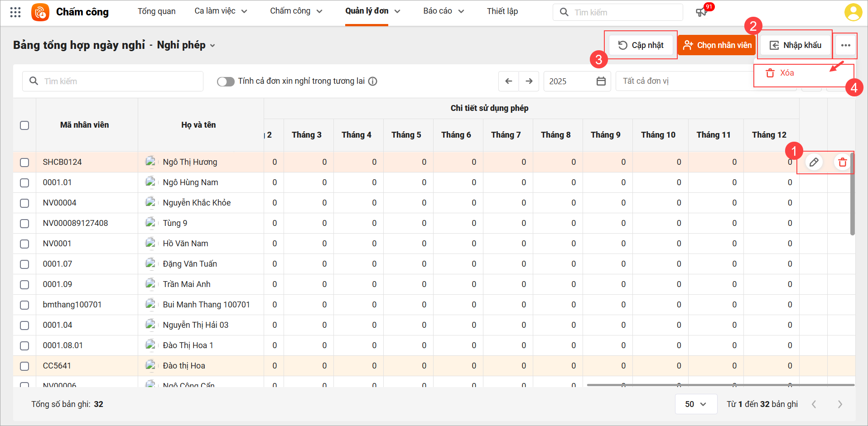Go to next year with right arrow
This screenshot has width=868, height=426.
(x=529, y=81)
